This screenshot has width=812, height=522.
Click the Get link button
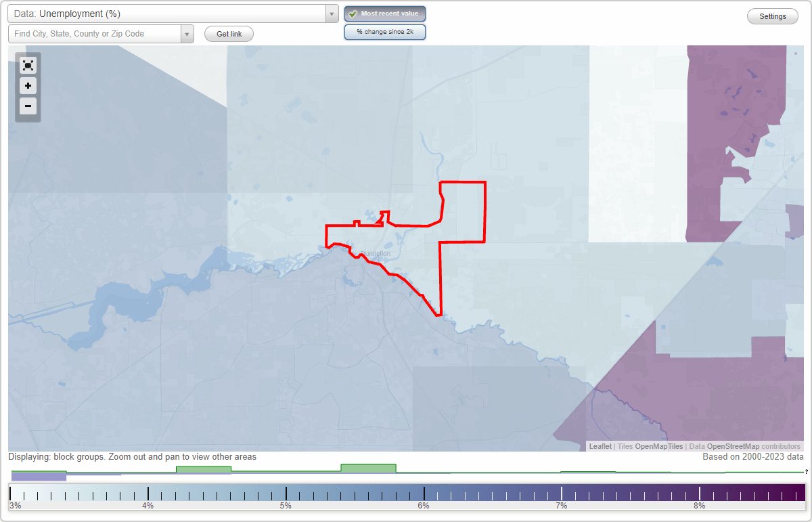click(x=229, y=34)
